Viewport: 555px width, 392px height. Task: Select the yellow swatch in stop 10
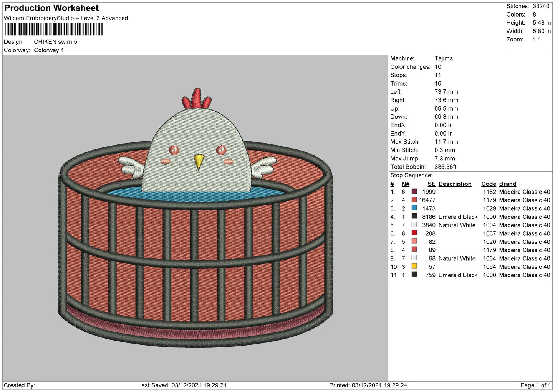(414, 266)
